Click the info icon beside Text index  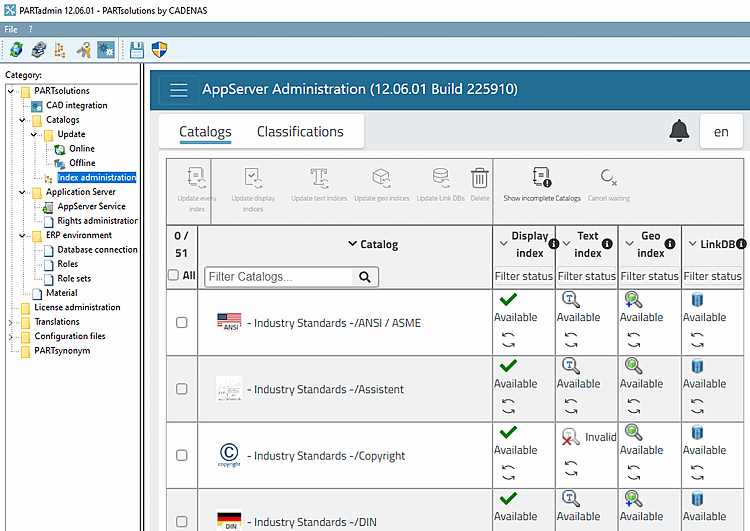click(607, 244)
